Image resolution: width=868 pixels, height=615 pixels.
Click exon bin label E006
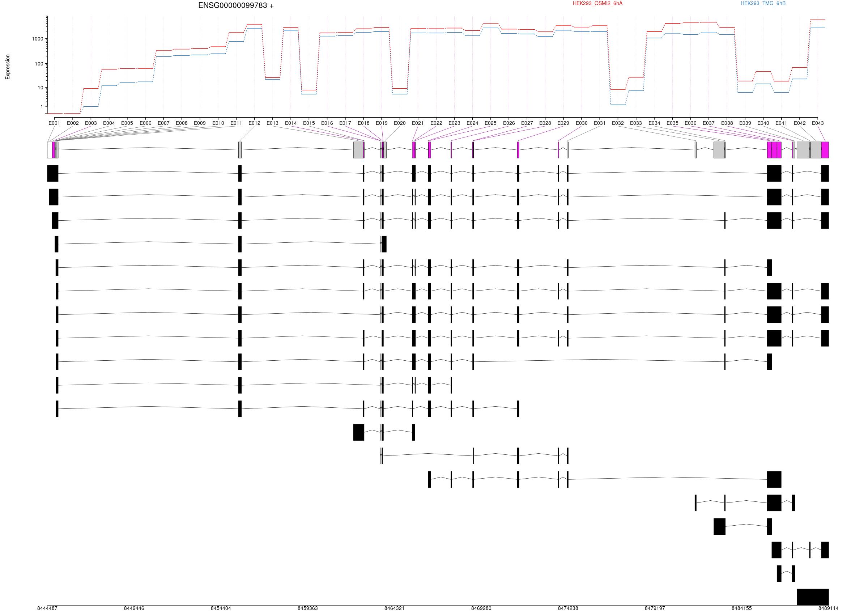145,123
